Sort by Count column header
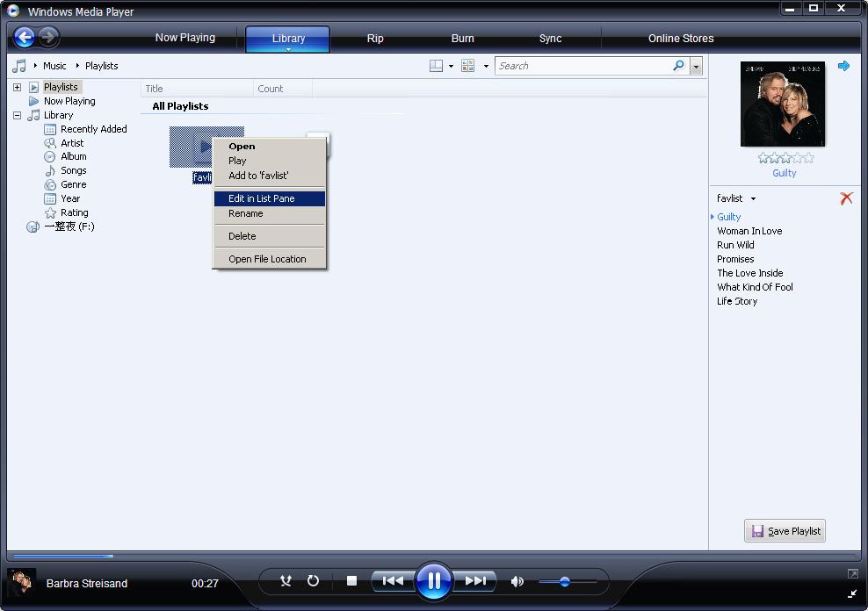 click(x=282, y=89)
